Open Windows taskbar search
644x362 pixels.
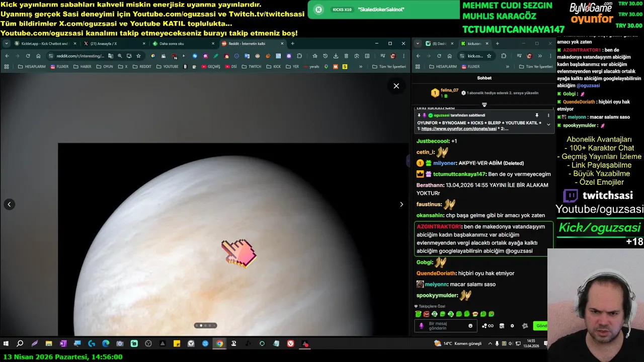coord(20,344)
